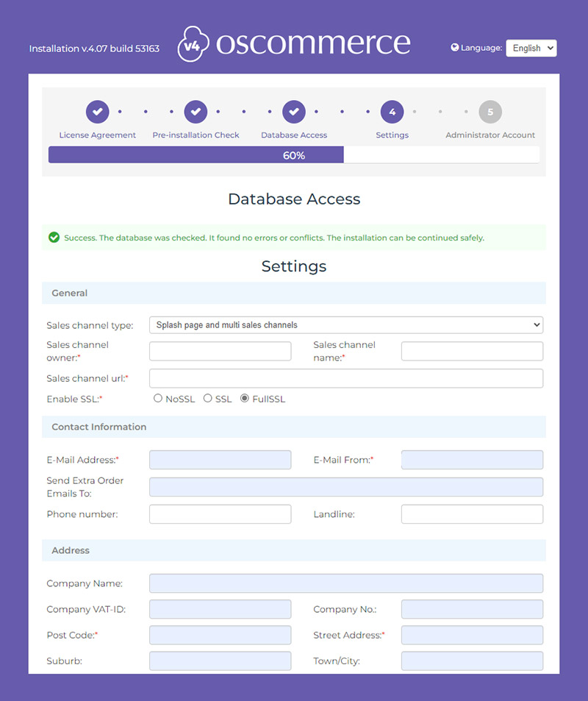Select the NoSSL radio button

[158, 398]
